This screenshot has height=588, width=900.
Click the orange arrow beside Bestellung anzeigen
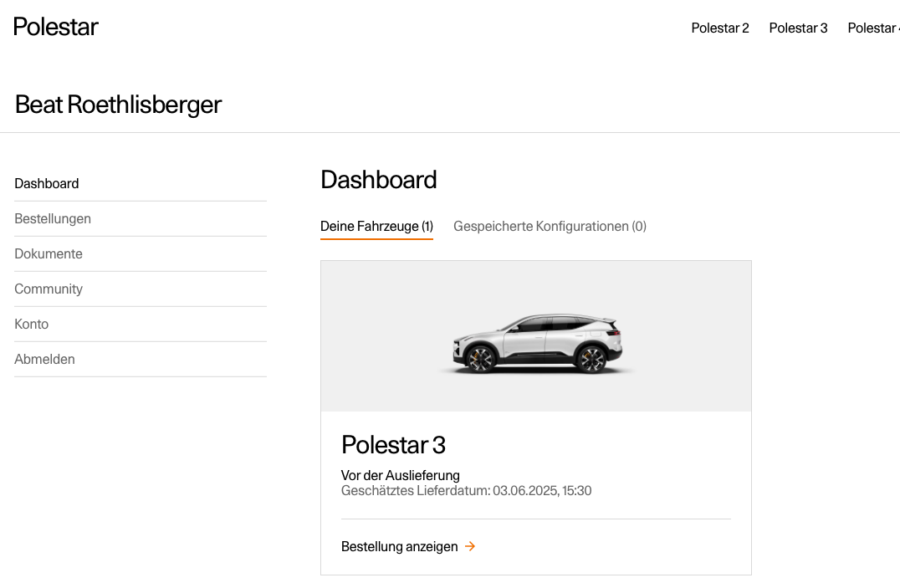click(470, 546)
